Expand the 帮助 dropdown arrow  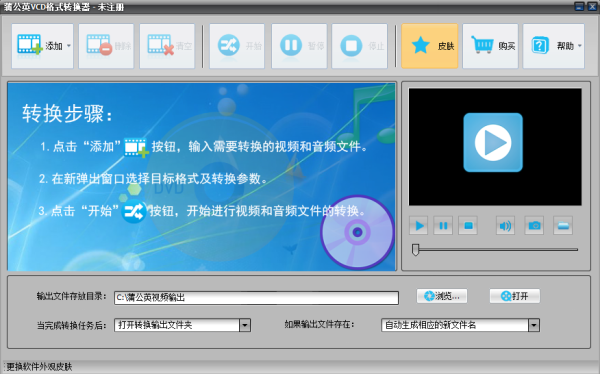tap(580, 46)
